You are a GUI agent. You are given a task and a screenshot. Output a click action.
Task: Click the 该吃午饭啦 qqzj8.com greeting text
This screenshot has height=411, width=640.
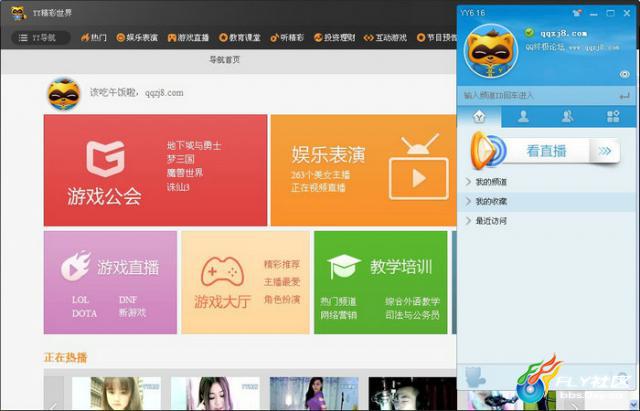136,93
